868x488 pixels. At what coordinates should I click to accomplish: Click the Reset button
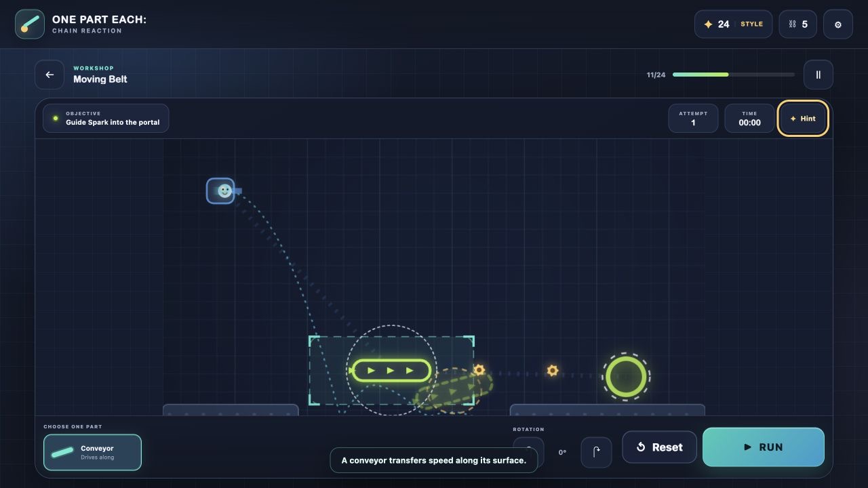click(659, 447)
